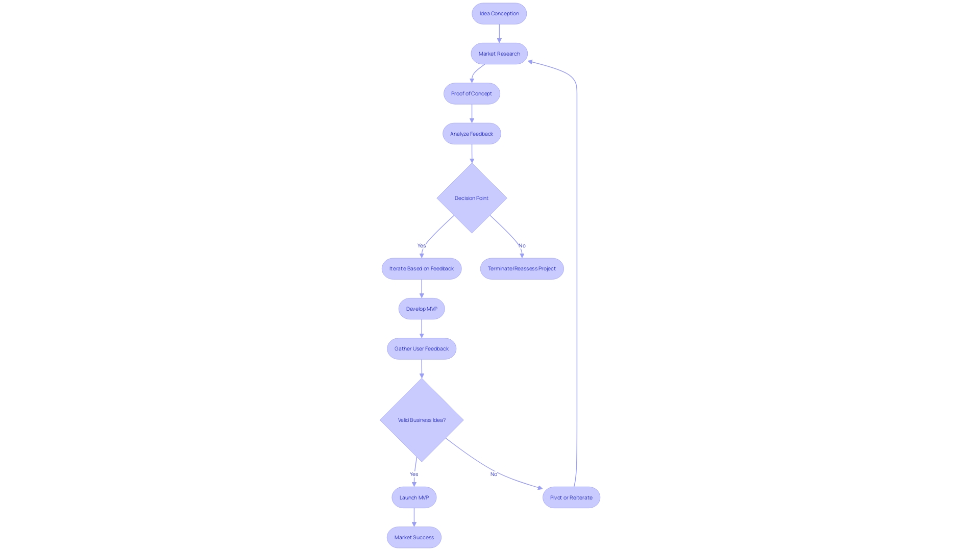Screen dimensions: 980x551
Task: Click the Market Research node
Action: click(499, 54)
